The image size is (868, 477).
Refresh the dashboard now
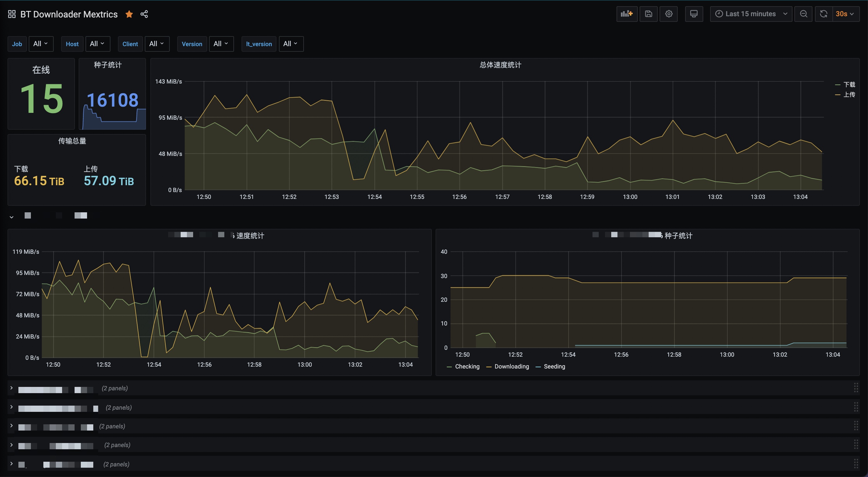click(823, 14)
